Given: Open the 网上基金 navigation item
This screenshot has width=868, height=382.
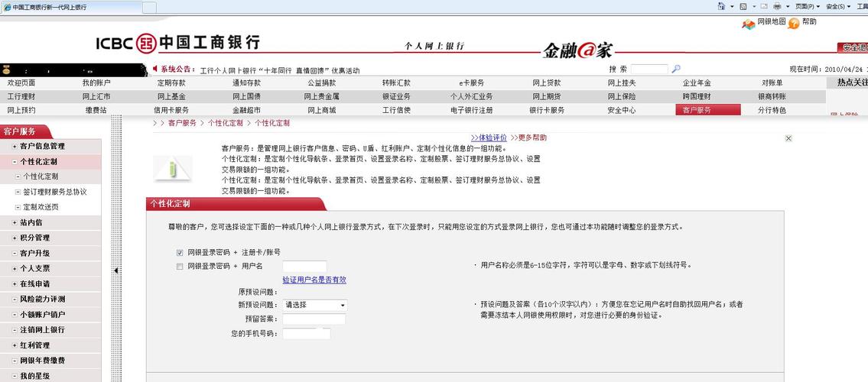Looking at the screenshot, I should [x=171, y=96].
